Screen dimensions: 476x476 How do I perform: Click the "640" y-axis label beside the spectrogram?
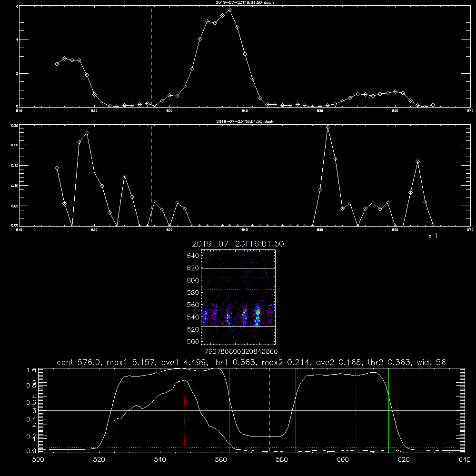point(193,256)
